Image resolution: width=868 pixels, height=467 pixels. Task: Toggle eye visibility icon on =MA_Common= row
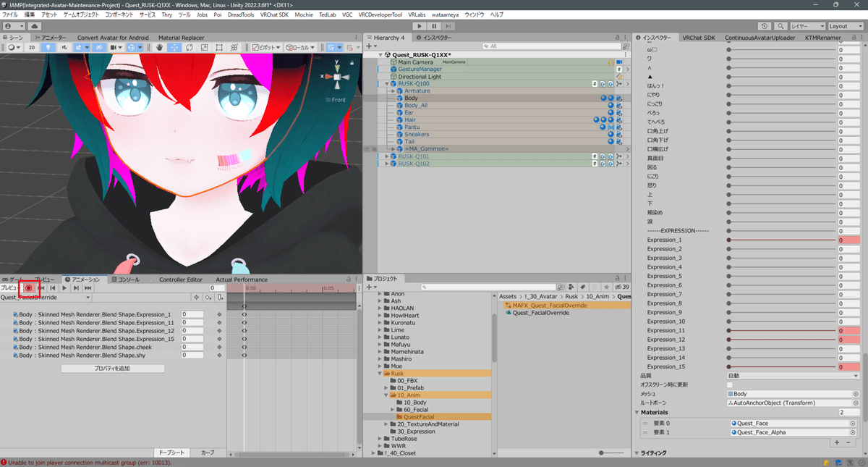[x=366, y=149]
